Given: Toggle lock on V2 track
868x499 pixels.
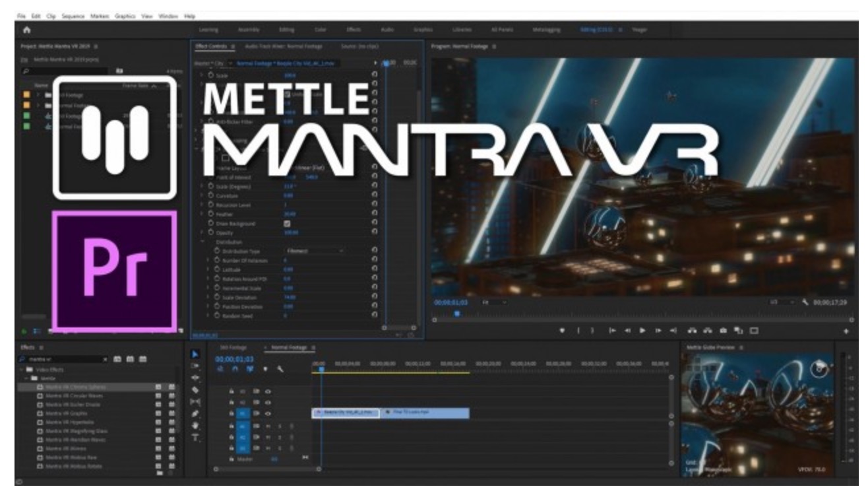Looking at the screenshot, I should pyautogui.click(x=232, y=402).
